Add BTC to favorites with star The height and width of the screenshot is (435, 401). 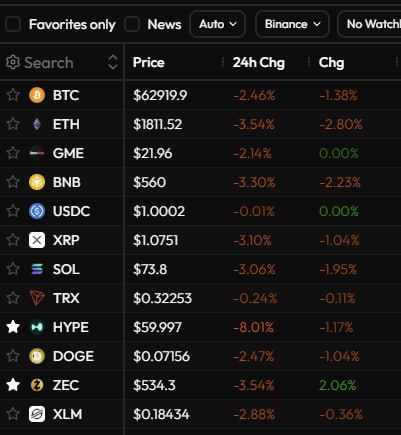(13, 95)
